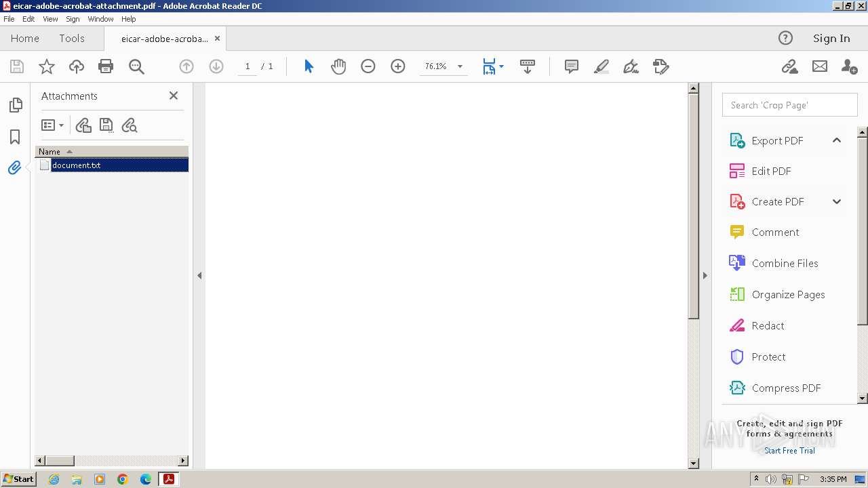
Task: Switch to the Tools tab
Action: [72, 38]
